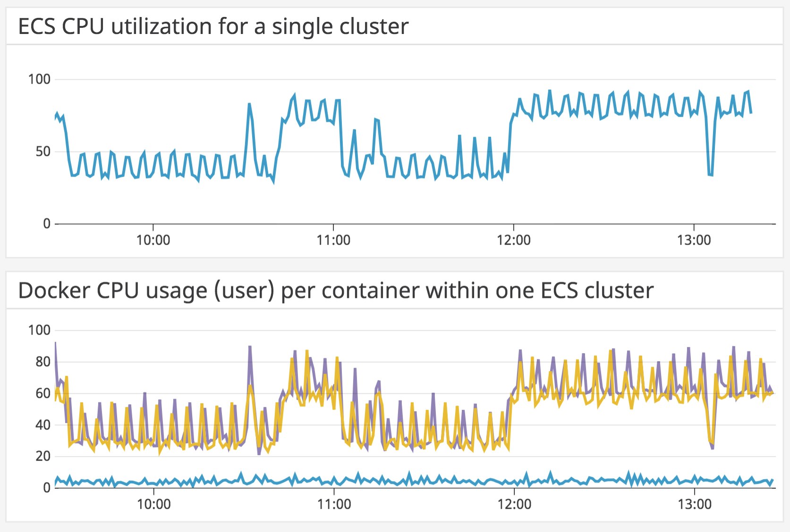Select the 10:00 tick on the ECS chart
This screenshot has height=532, width=790.
[153, 240]
